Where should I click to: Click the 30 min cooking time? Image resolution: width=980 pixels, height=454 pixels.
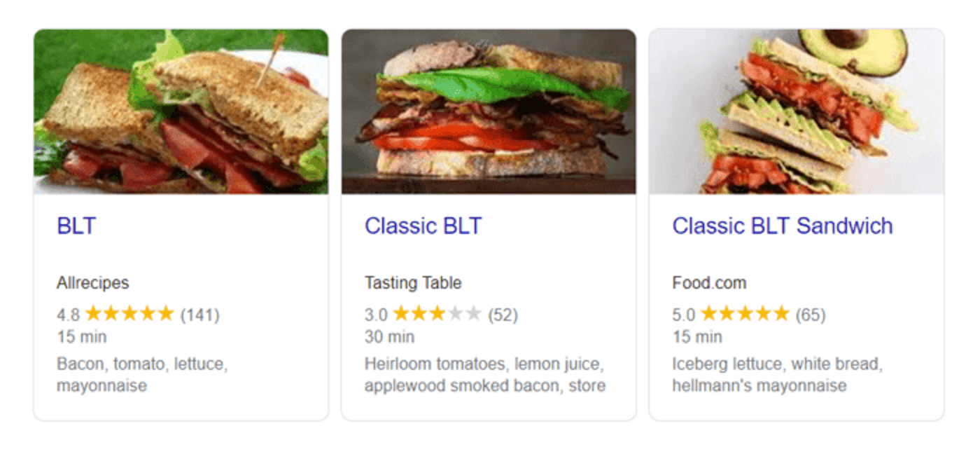click(390, 337)
